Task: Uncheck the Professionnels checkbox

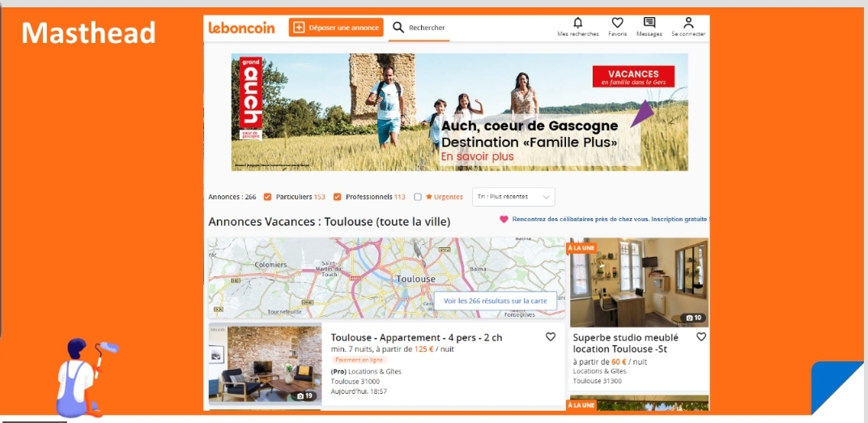Action: click(x=337, y=197)
